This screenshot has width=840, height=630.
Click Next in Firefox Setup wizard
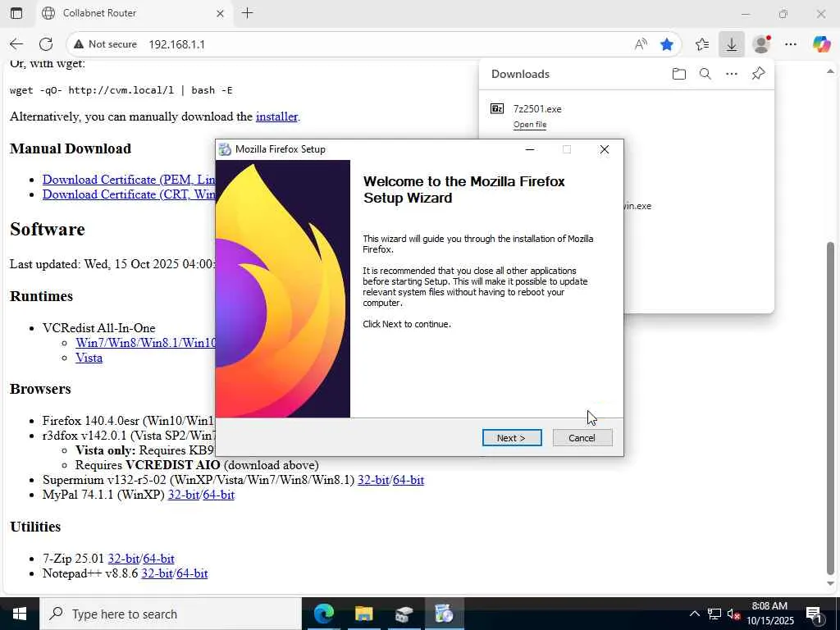(512, 438)
